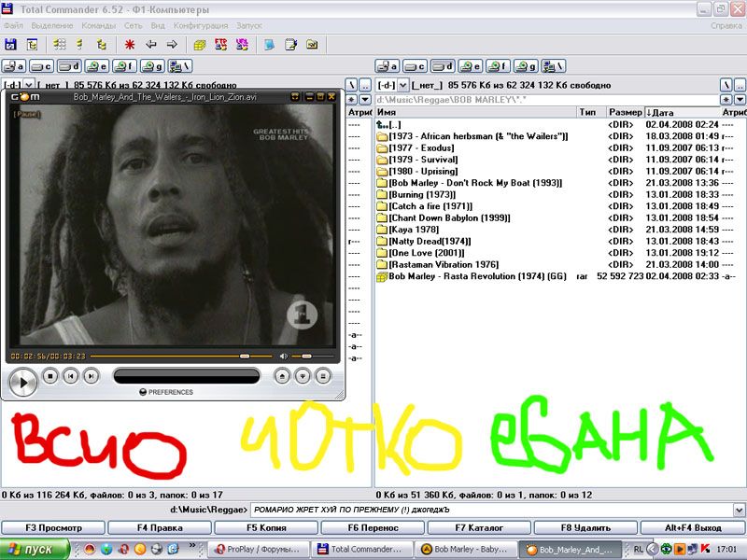The height and width of the screenshot is (560, 747).
Task: Open the Сеть menu
Action: point(133,26)
